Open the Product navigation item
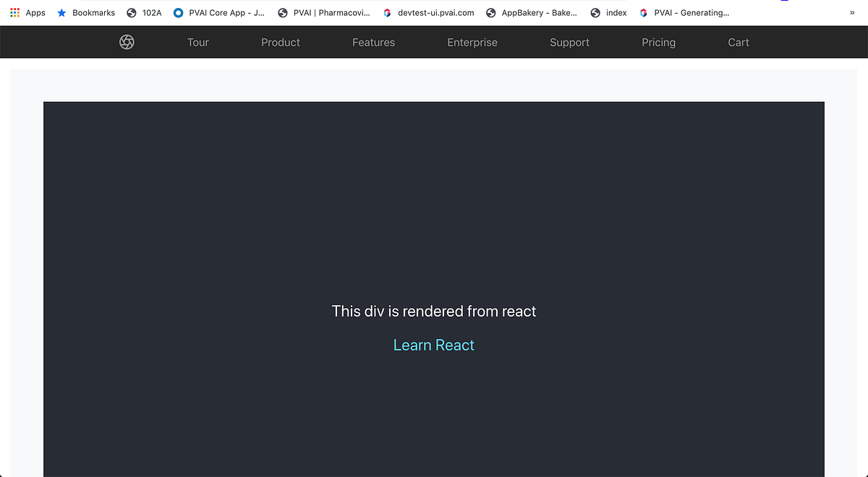 click(x=281, y=42)
